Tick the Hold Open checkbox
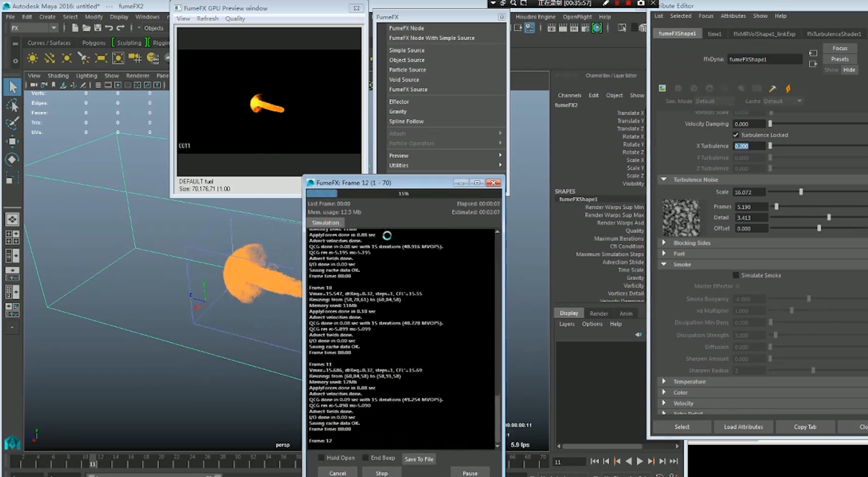This screenshot has width=868, height=477. (321, 458)
